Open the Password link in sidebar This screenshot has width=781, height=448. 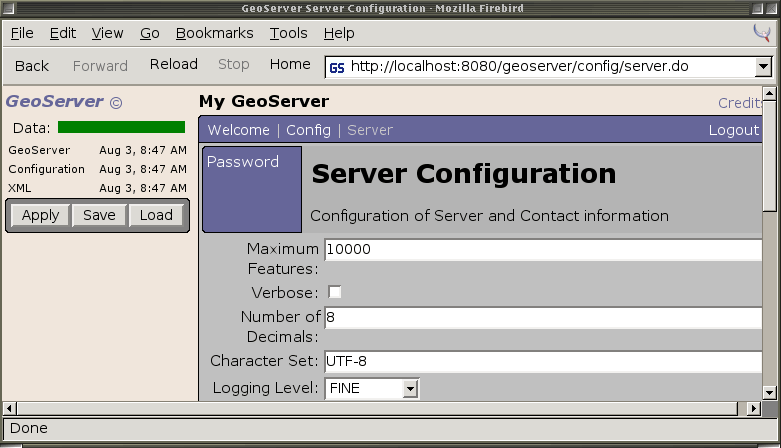click(x=242, y=162)
